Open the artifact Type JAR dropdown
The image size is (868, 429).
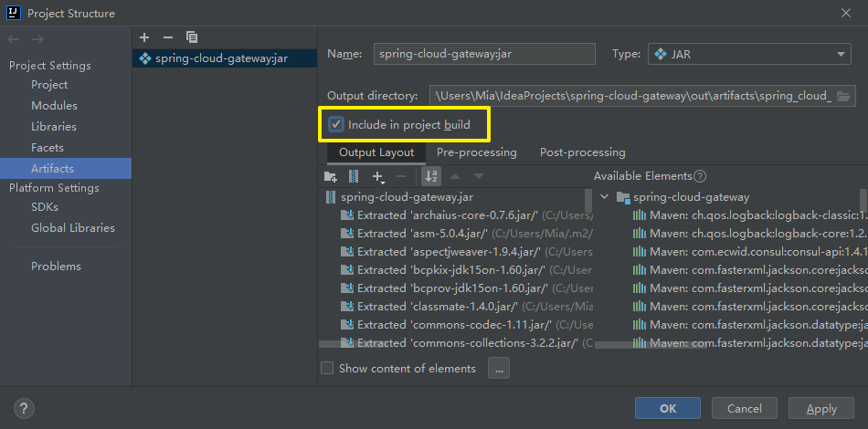749,54
